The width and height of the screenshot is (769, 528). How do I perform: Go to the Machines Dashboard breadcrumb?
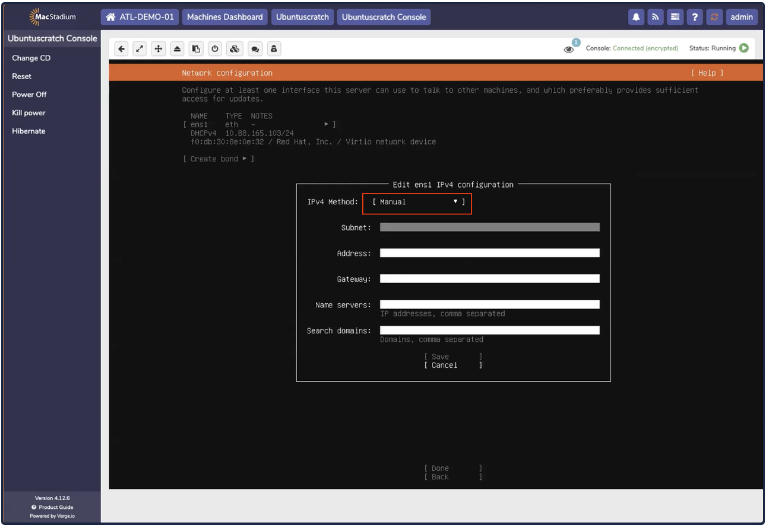tap(225, 17)
